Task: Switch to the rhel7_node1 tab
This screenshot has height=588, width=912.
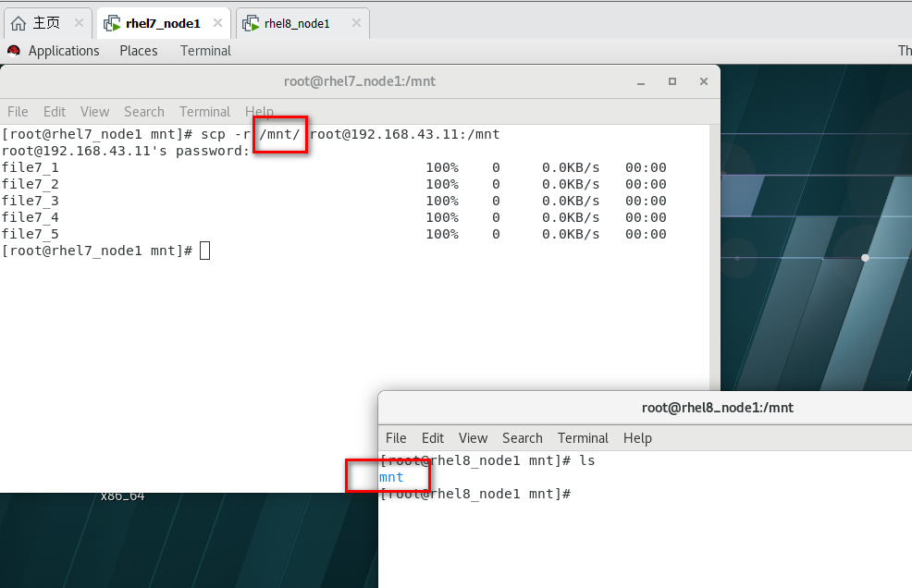Action: [x=163, y=23]
